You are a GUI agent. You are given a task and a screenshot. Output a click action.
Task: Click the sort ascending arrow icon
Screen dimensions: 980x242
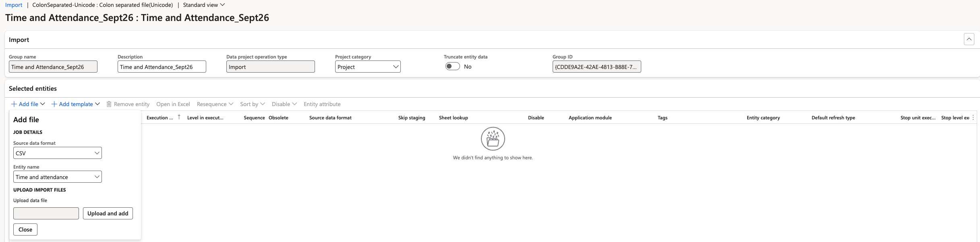[x=179, y=117]
